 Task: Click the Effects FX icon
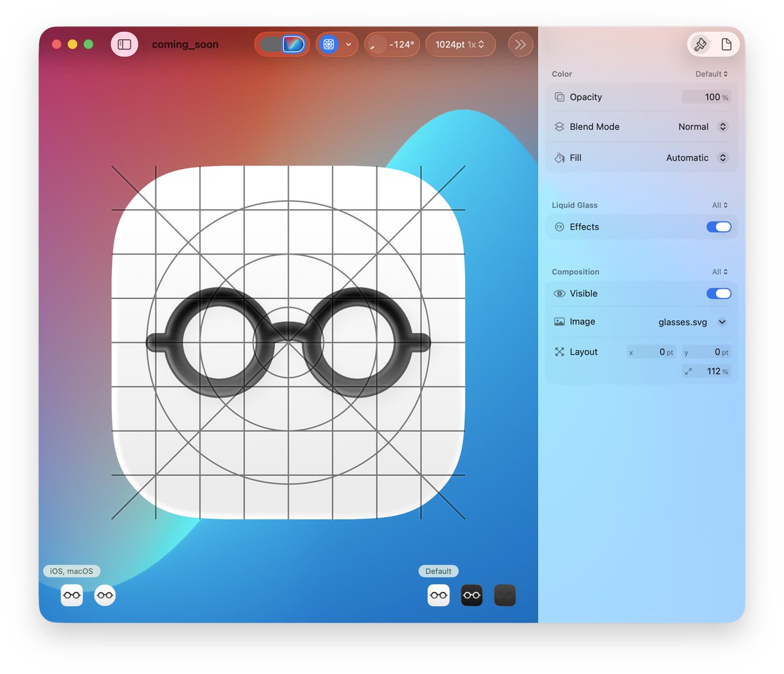tap(559, 227)
